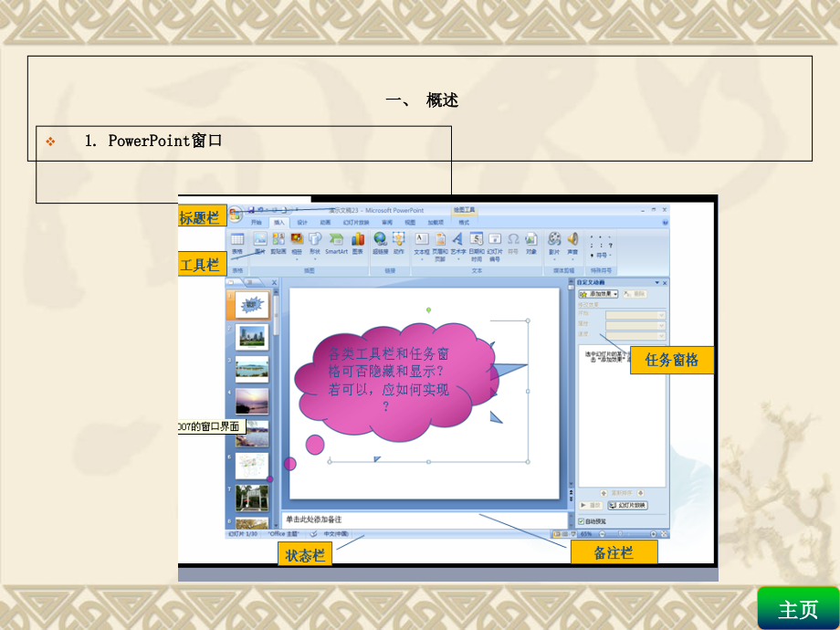840x630 pixels.
Task: Close the slides thumbnail pane
Action: pyautogui.click(x=274, y=282)
